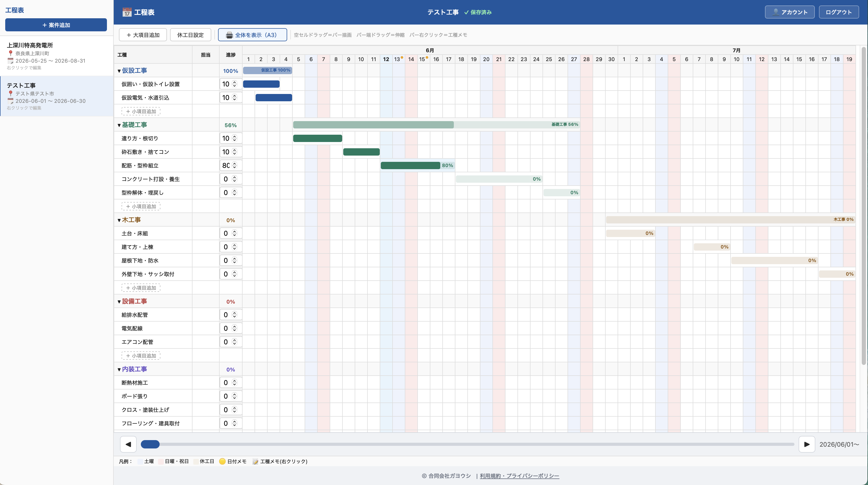Click the 休工日 legend color swatch
Screen dimensions: 868x485
pyautogui.click(x=196, y=462)
